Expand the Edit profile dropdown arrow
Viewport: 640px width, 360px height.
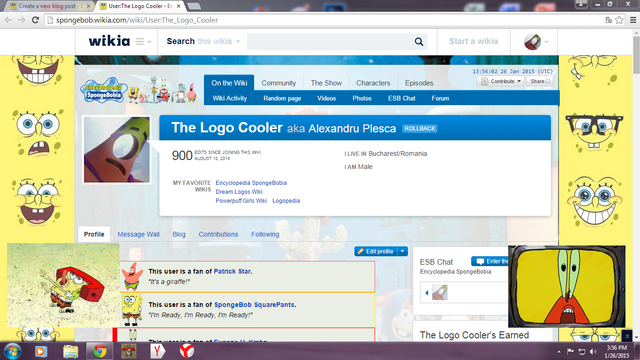click(x=402, y=251)
